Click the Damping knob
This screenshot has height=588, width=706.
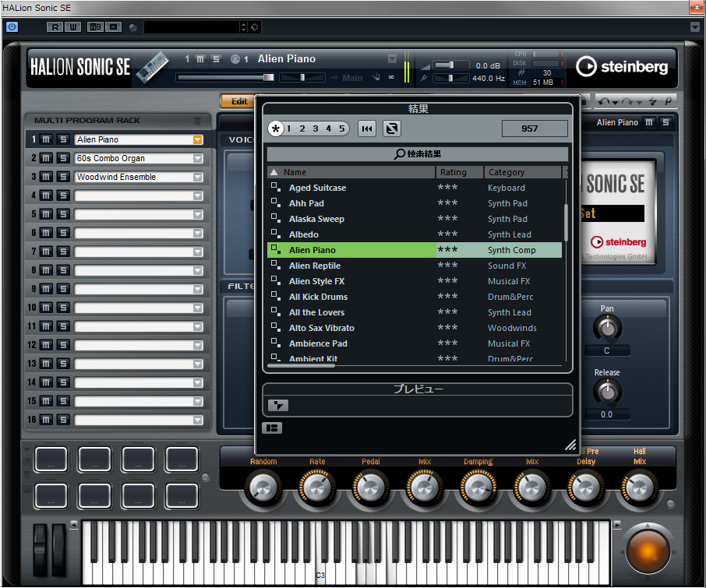tap(478, 488)
